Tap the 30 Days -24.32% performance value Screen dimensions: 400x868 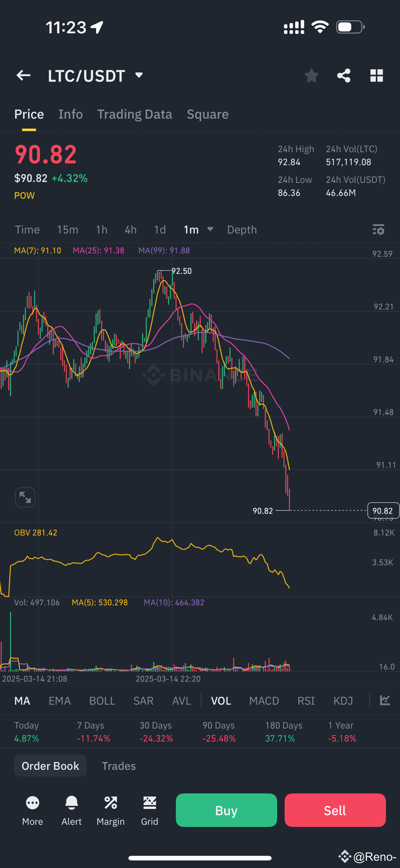tap(157, 738)
